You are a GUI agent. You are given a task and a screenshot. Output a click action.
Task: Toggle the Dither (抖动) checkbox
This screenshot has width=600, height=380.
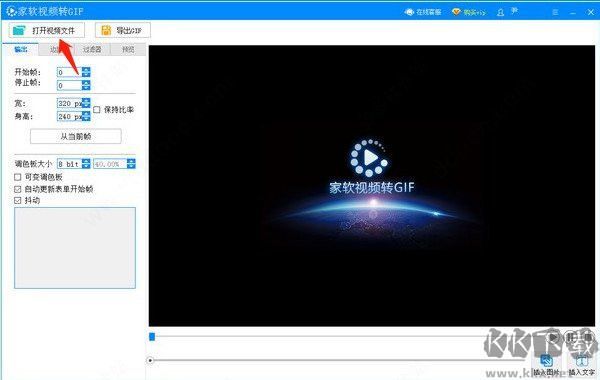[18, 201]
